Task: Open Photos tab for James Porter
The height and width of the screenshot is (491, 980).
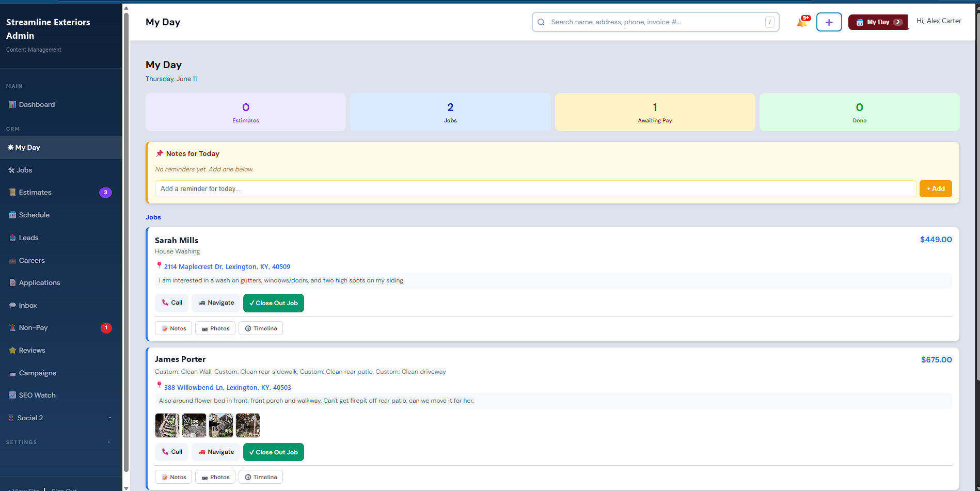Action: 215,477
